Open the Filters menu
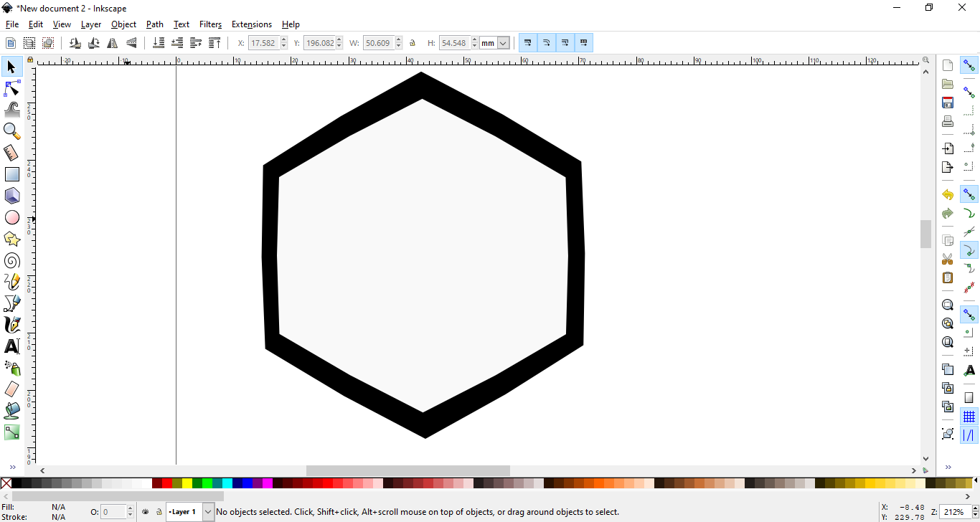This screenshot has width=980, height=522. pos(210,24)
